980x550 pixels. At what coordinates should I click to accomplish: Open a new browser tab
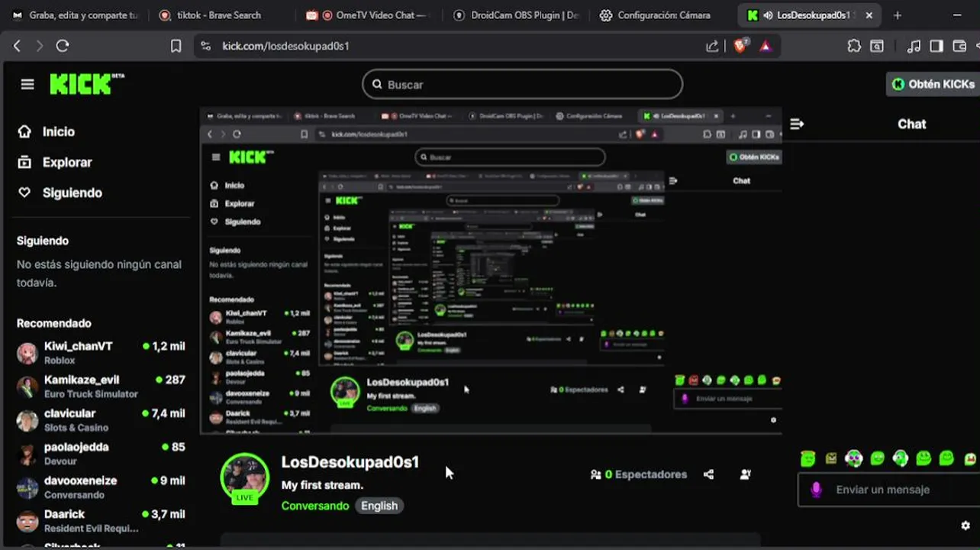coord(898,15)
